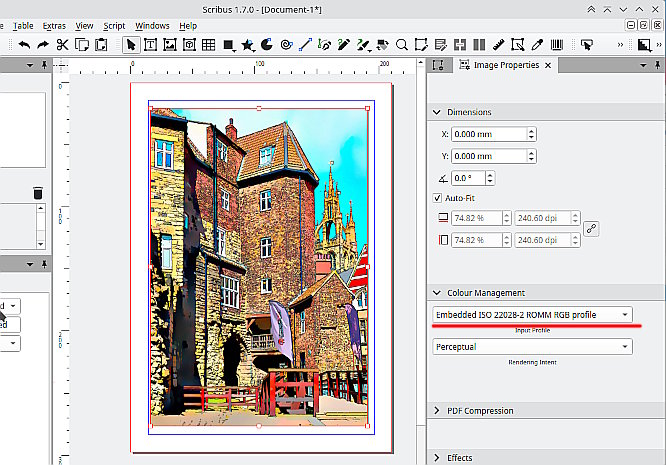Uncheck the Auto-Fit checkbox
This screenshot has width=666, height=465.
pos(438,198)
